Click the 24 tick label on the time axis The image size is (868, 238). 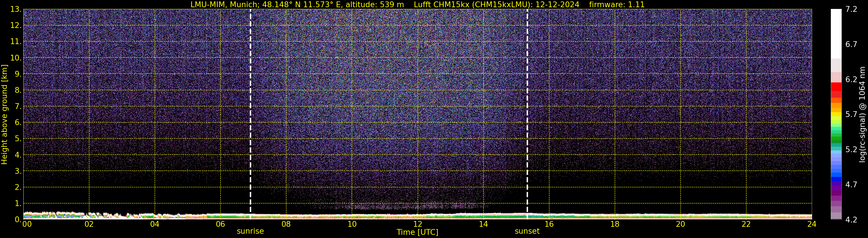811,224
